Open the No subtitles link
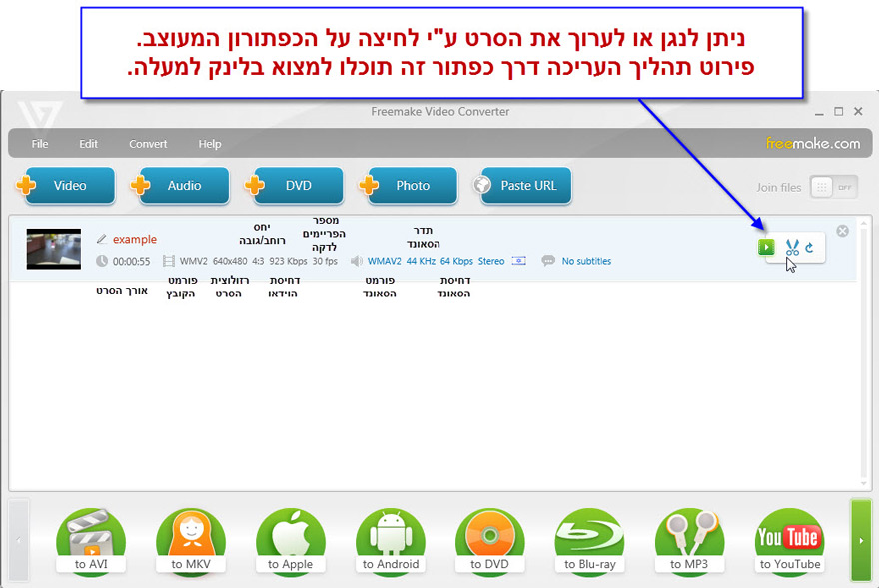The image size is (879, 588). tap(586, 261)
